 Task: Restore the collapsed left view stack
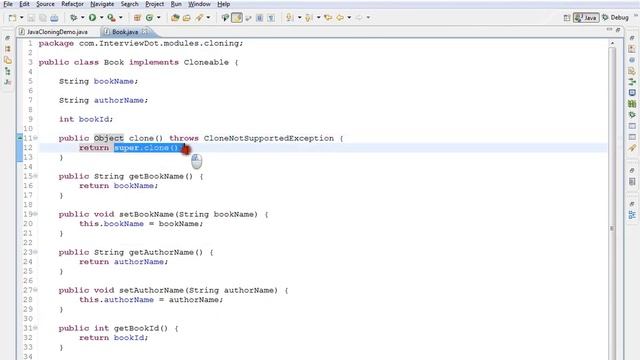coord(7,38)
